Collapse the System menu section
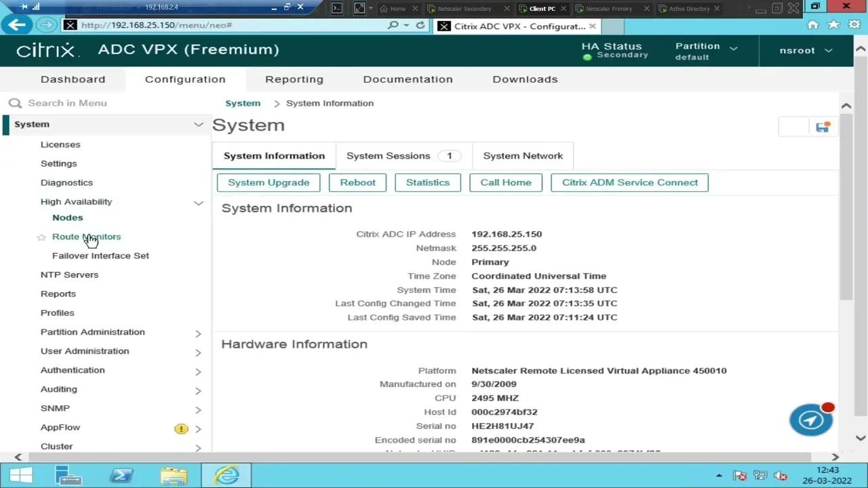Viewport: 868px width, 488px height. [x=198, y=124]
